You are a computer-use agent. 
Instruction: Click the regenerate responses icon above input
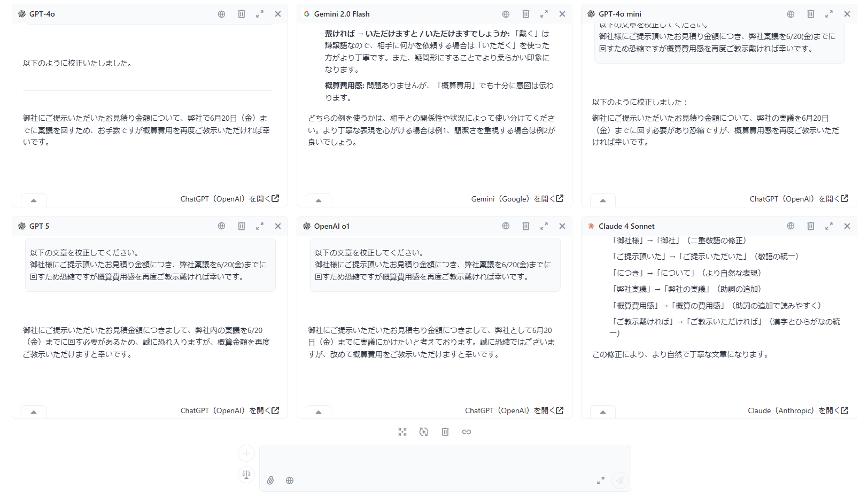pos(424,432)
